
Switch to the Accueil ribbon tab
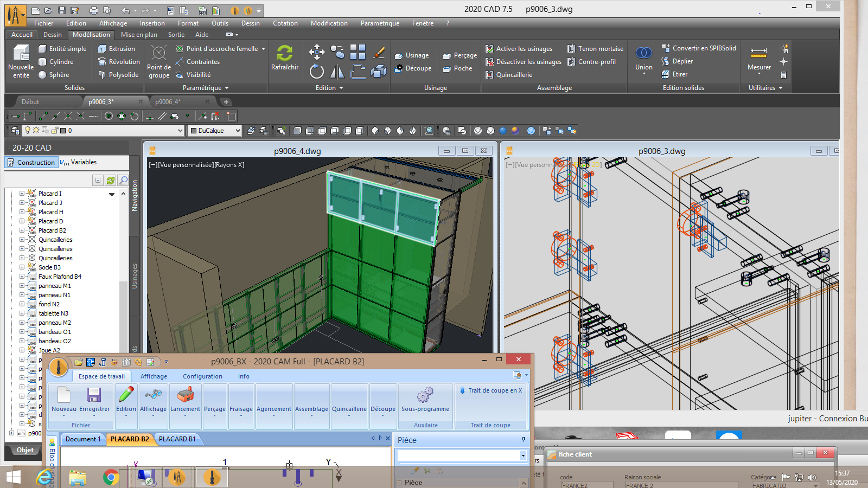(22, 35)
